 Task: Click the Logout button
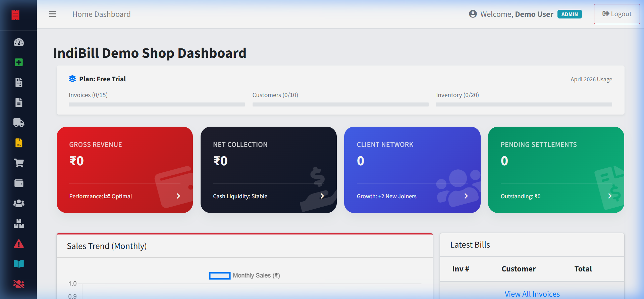617,14
